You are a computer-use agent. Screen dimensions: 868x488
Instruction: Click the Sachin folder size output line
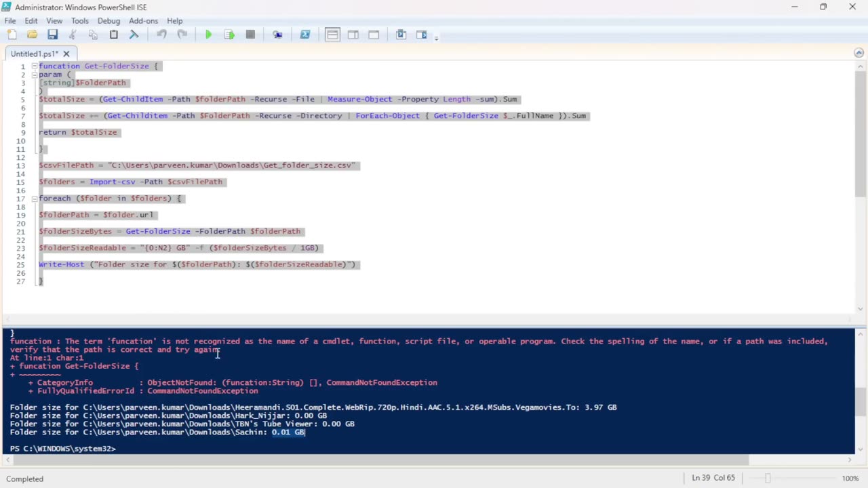[157, 432]
